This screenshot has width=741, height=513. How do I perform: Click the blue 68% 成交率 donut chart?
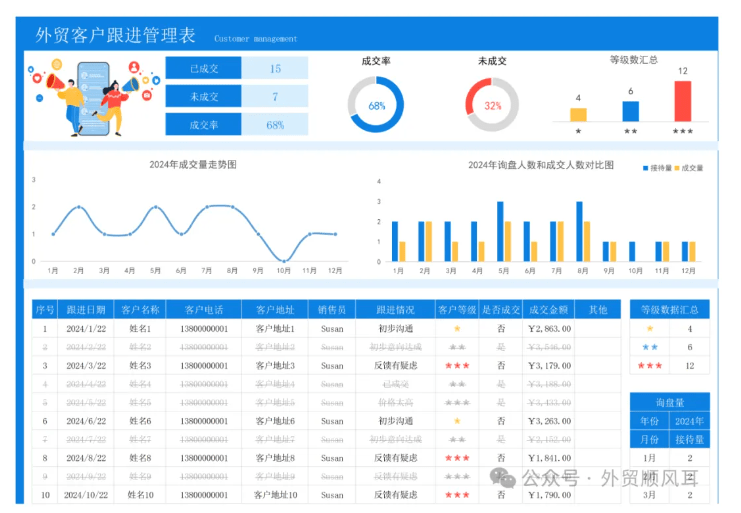pyautogui.click(x=376, y=104)
